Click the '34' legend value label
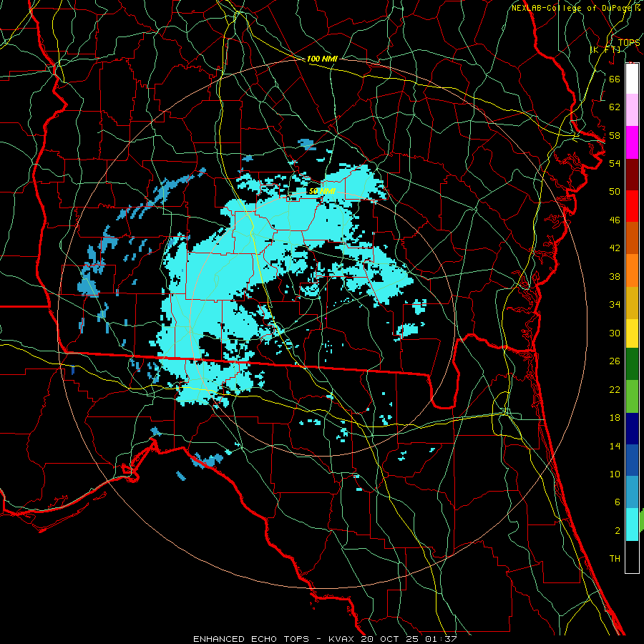 [x=615, y=305]
